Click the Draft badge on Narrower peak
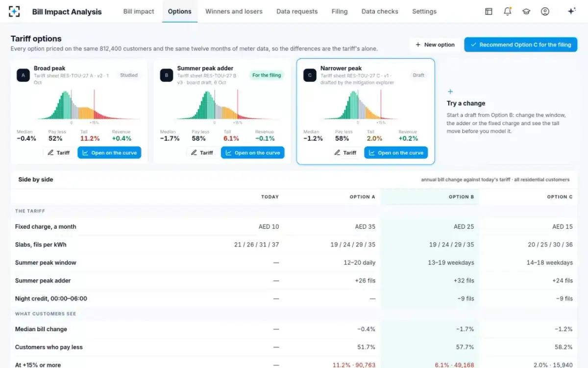Screen dimensions: 588x368 (418, 75)
